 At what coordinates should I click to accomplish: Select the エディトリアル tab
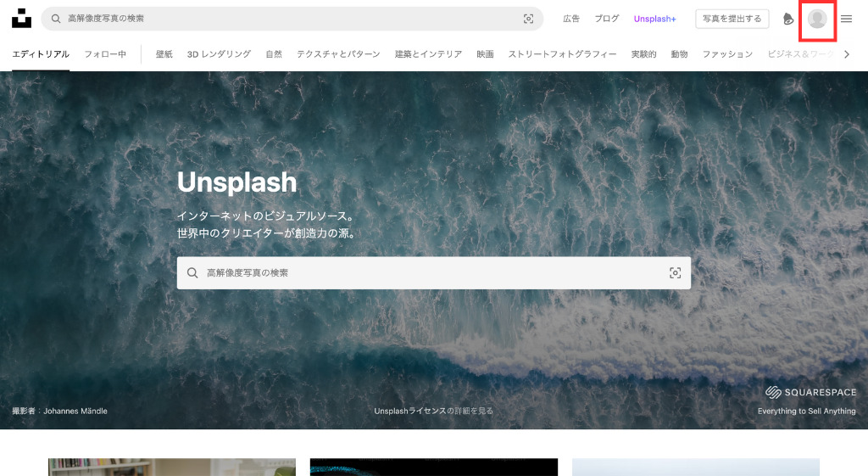point(41,54)
